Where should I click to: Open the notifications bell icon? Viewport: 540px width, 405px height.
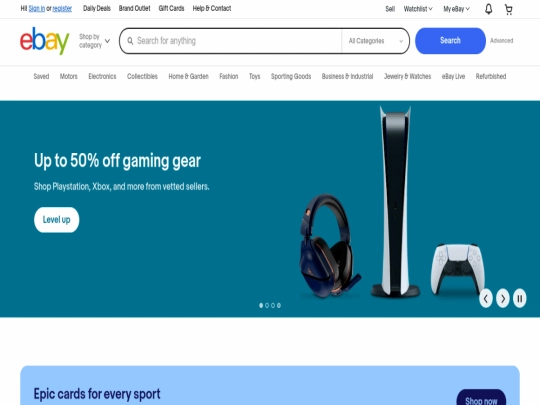[488, 9]
